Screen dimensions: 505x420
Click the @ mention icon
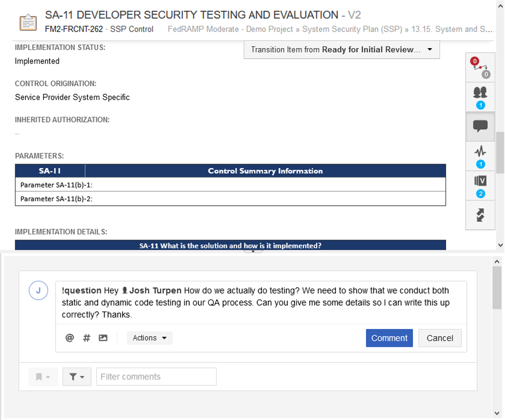click(70, 338)
